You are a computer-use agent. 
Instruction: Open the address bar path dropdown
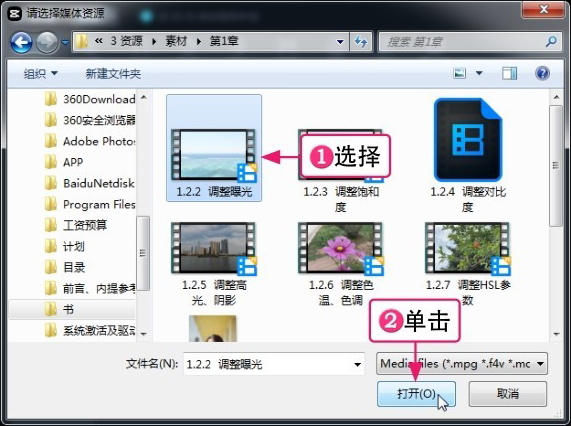pyautogui.click(x=340, y=42)
